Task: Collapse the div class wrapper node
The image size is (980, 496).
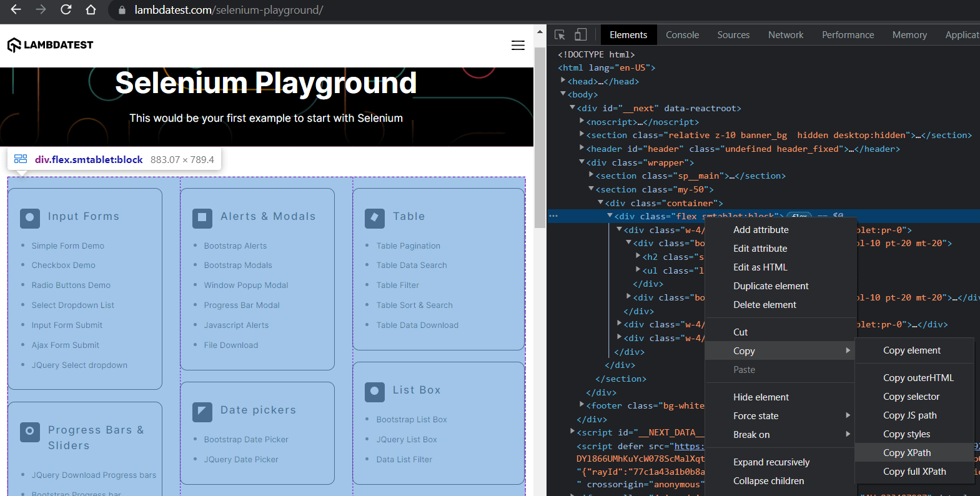Action: click(582, 162)
